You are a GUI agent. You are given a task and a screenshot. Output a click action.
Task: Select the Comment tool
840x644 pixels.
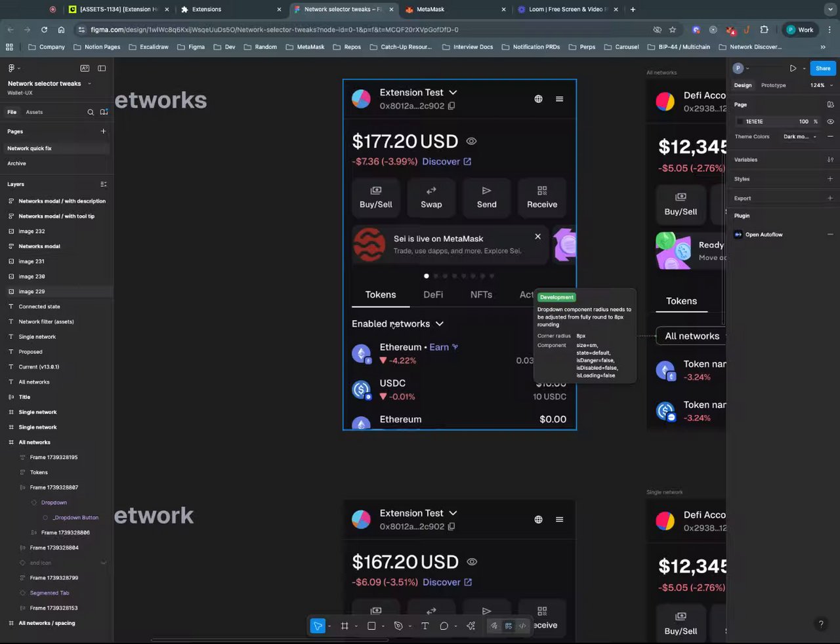pos(444,626)
